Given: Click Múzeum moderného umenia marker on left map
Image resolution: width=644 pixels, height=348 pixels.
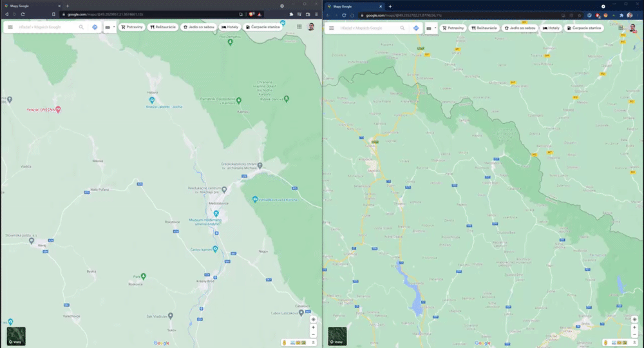Looking at the screenshot, I should pos(216,214).
